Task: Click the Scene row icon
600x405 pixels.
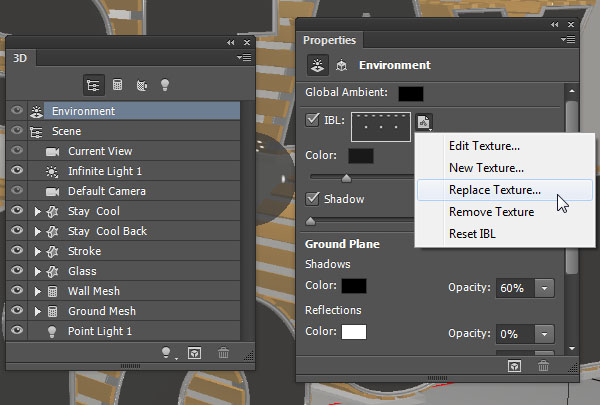Action: [x=36, y=131]
